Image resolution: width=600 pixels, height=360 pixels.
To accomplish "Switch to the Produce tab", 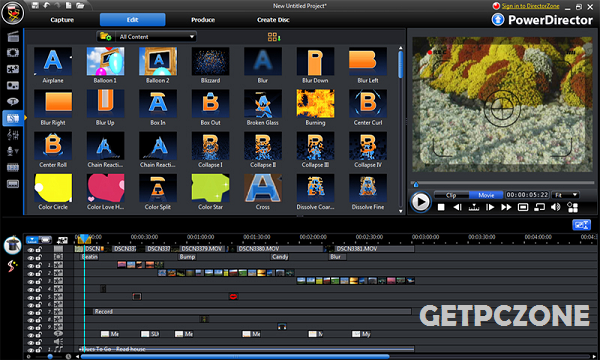I will point(203,20).
